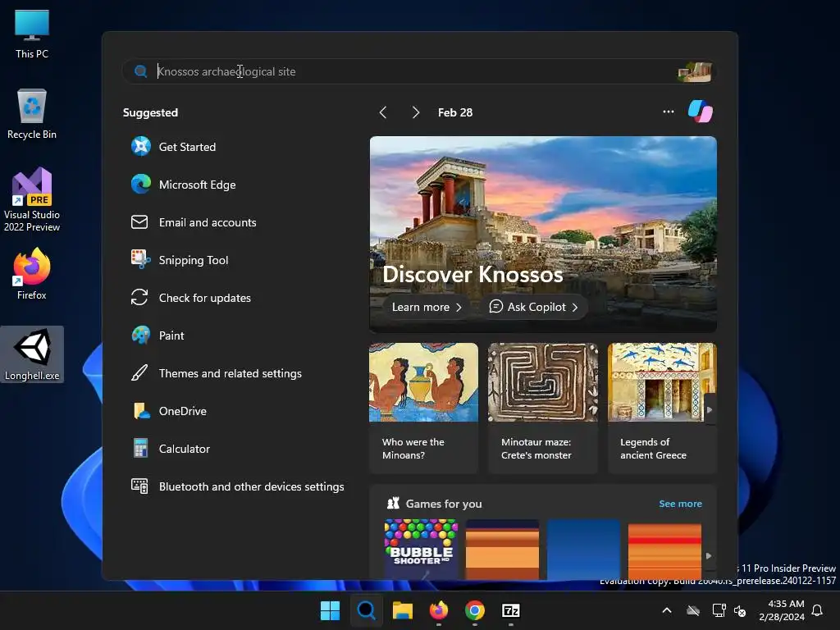Go to previous day in highlights
The image size is (840, 630).
[x=383, y=112]
